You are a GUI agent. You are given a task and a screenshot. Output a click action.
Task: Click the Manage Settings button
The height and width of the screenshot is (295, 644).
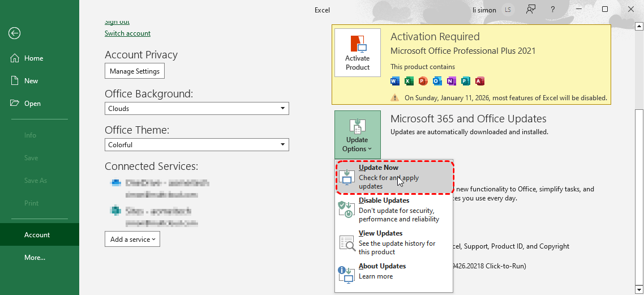coord(135,71)
